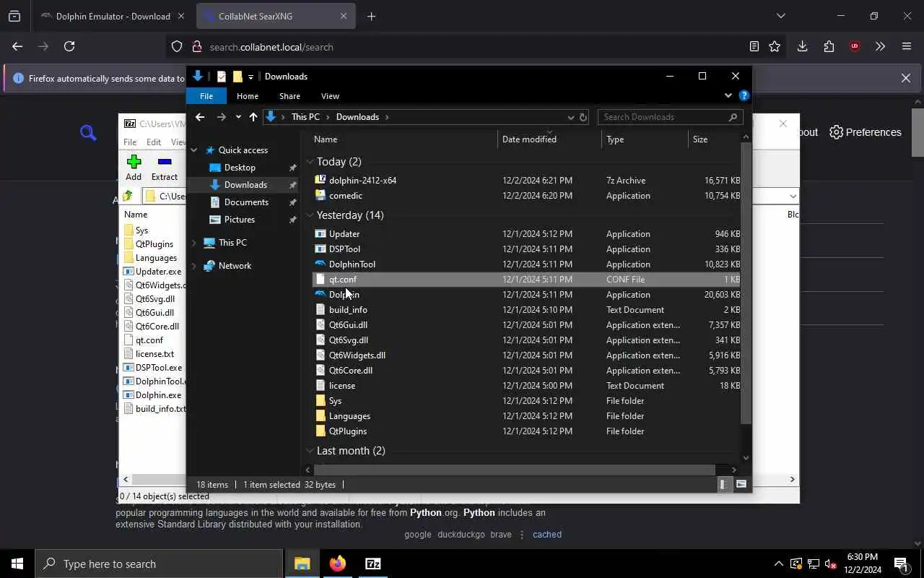Viewport: 924px width, 578px height.
Task: Click the Search Downloads field
Action: tap(669, 117)
